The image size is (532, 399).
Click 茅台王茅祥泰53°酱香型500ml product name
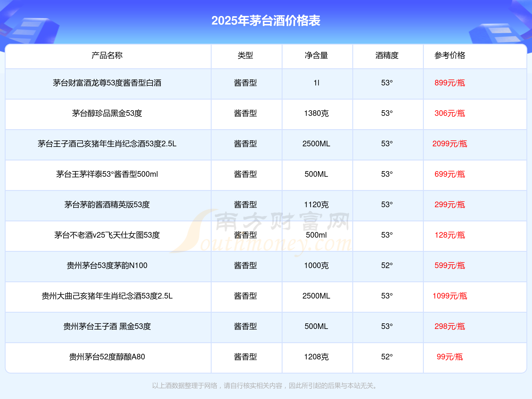[107, 174]
